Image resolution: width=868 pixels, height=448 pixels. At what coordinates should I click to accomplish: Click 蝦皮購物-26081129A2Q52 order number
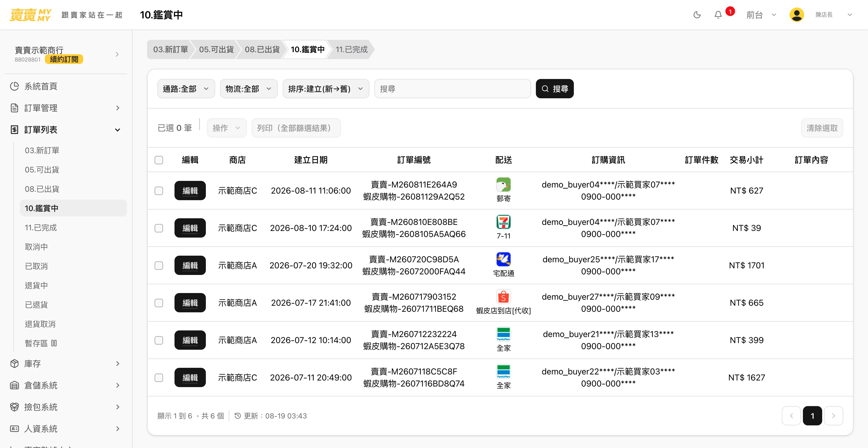click(414, 197)
